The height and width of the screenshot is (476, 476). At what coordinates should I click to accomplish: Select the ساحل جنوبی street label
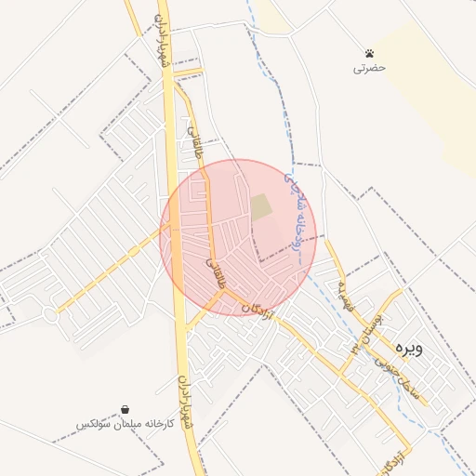(x=397, y=377)
